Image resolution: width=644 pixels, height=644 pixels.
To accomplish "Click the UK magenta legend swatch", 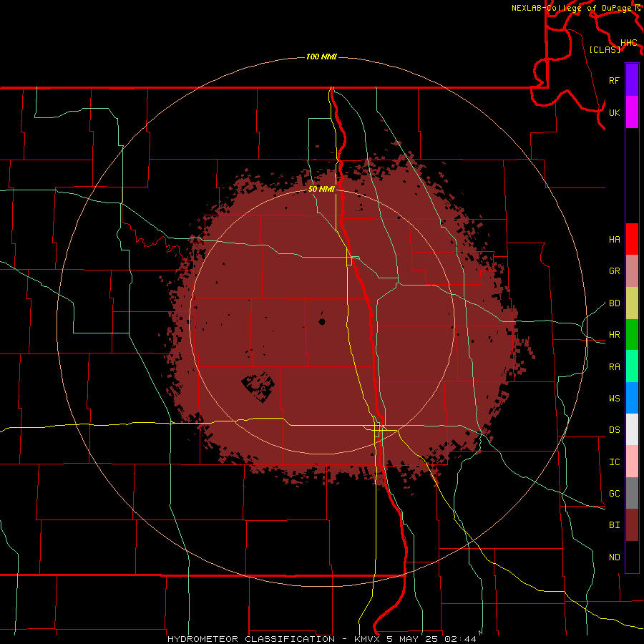I will 632,112.
